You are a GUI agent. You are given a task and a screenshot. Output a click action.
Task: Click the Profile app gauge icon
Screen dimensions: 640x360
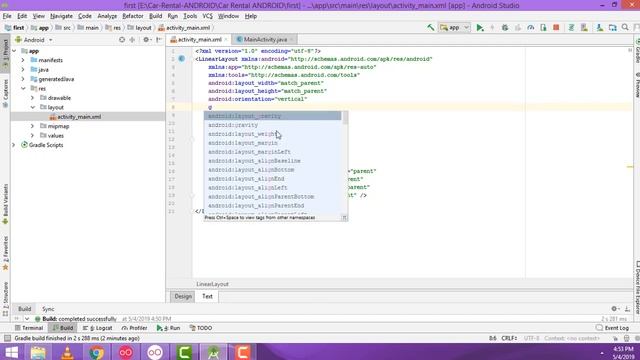click(530, 28)
